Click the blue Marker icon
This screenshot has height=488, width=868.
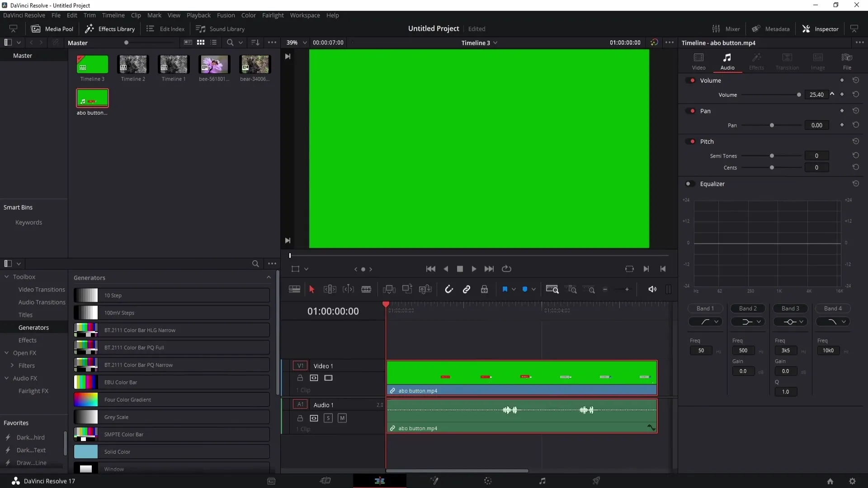[525, 290]
